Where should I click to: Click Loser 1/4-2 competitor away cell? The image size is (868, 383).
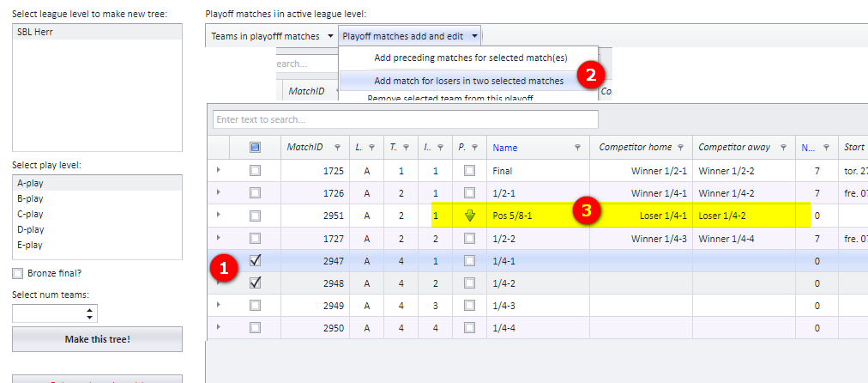pyautogui.click(x=744, y=216)
